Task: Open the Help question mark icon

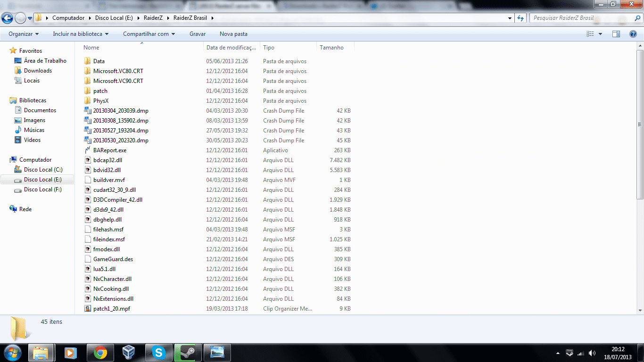Action: point(633,34)
